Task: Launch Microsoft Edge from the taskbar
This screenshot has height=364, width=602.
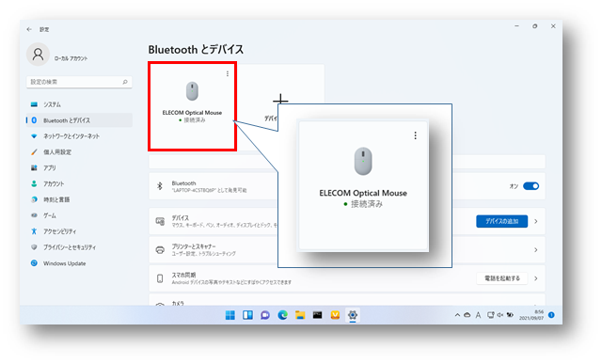Action: tap(282, 315)
